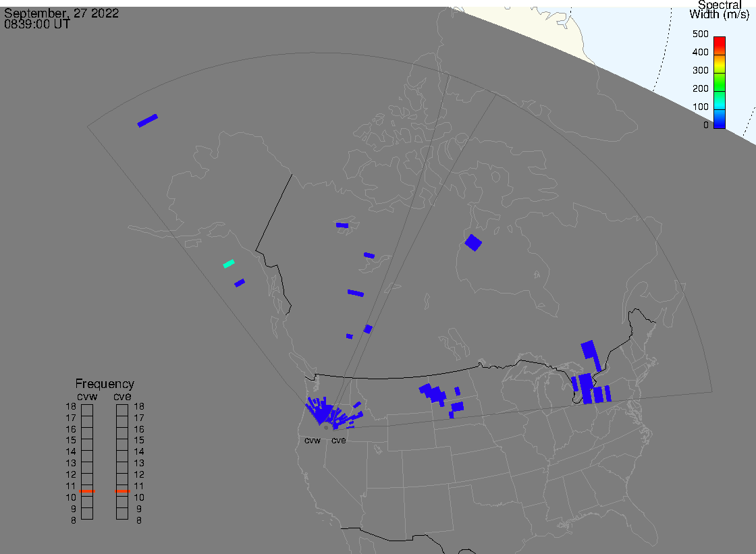
Task: Click the 14 label left of cvw bar
Action: 71,452
